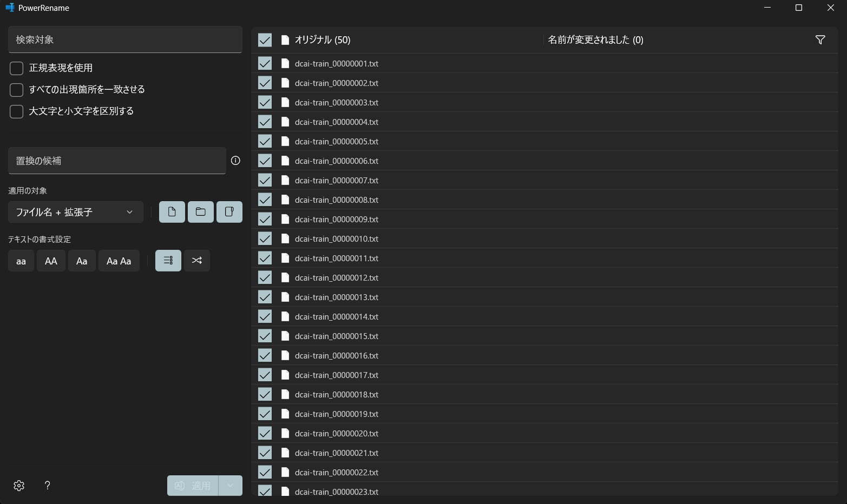This screenshot has height=504, width=847.
Task: Uncheck dcai-train_00000005.txt checkbox
Action: click(265, 141)
